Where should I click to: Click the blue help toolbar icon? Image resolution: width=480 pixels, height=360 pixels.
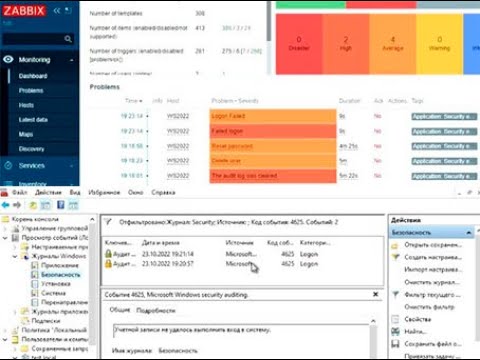click(x=61, y=205)
